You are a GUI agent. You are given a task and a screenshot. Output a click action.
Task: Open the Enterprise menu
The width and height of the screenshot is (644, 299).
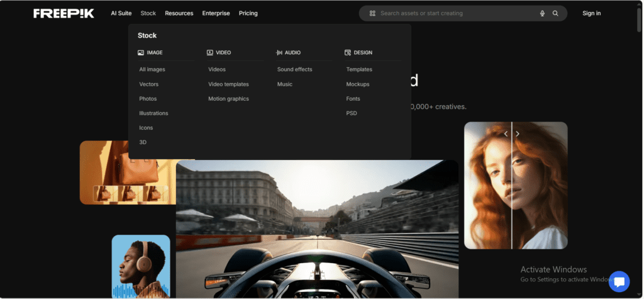pos(216,13)
